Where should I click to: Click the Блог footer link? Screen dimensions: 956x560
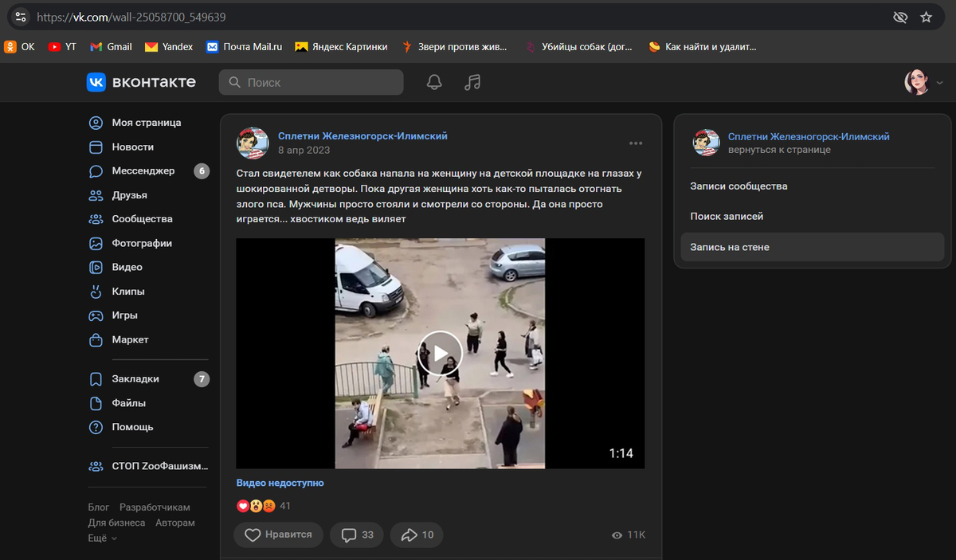coord(99,507)
